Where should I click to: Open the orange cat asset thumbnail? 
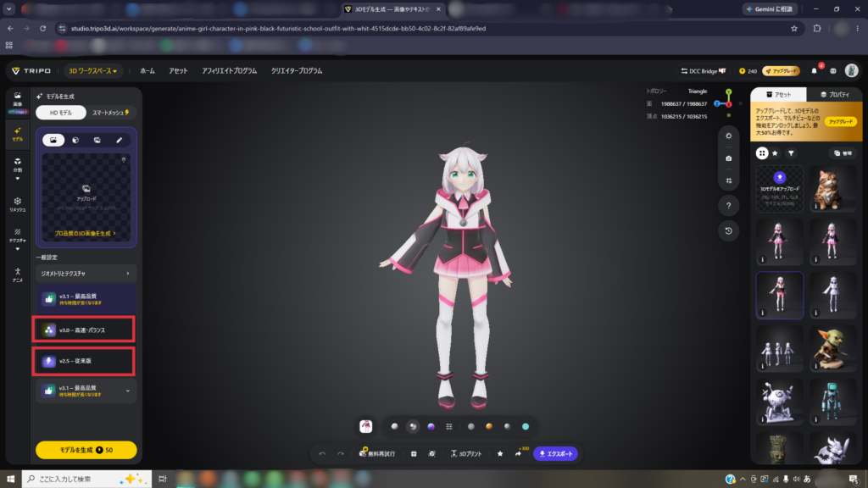pyautogui.click(x=833, y=189)
